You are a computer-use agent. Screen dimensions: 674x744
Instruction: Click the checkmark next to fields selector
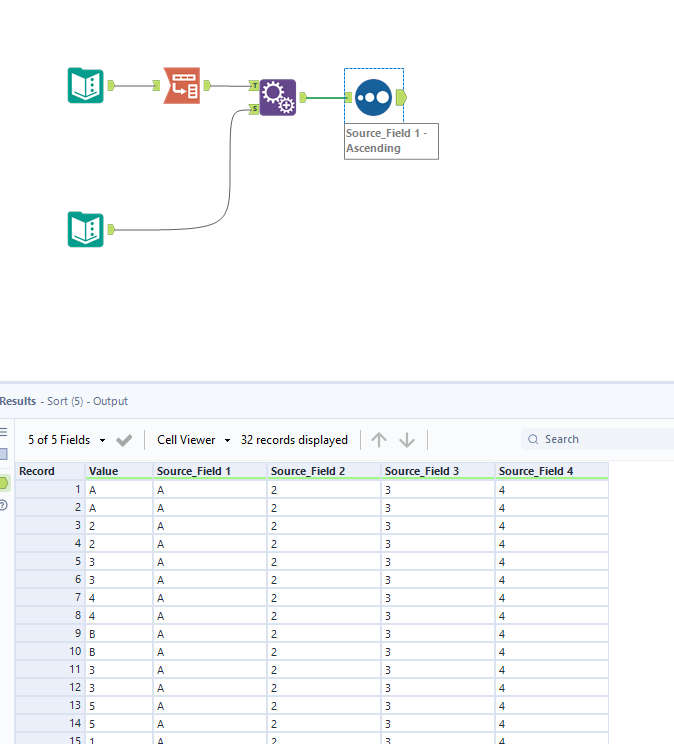[x=125, y=440]
